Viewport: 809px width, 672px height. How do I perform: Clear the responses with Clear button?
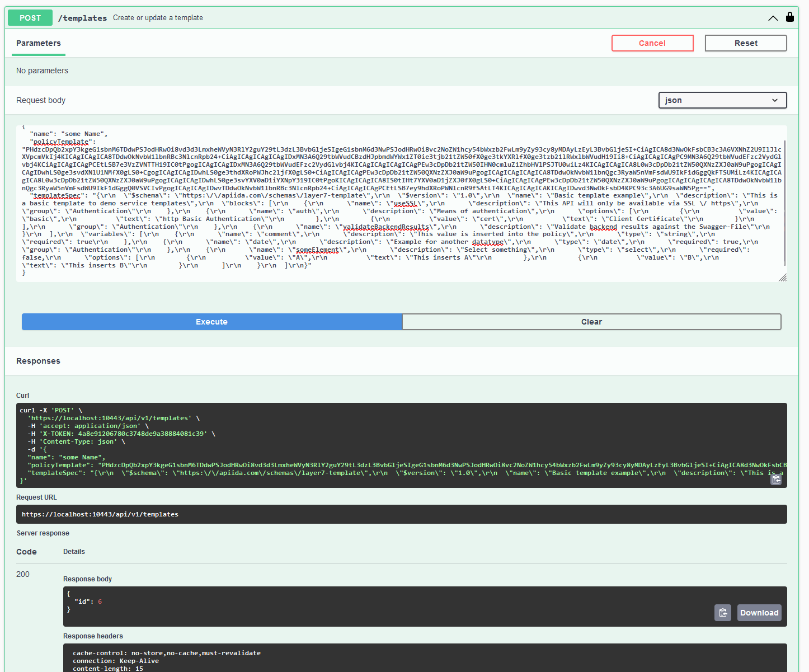[x=591, y=322]
